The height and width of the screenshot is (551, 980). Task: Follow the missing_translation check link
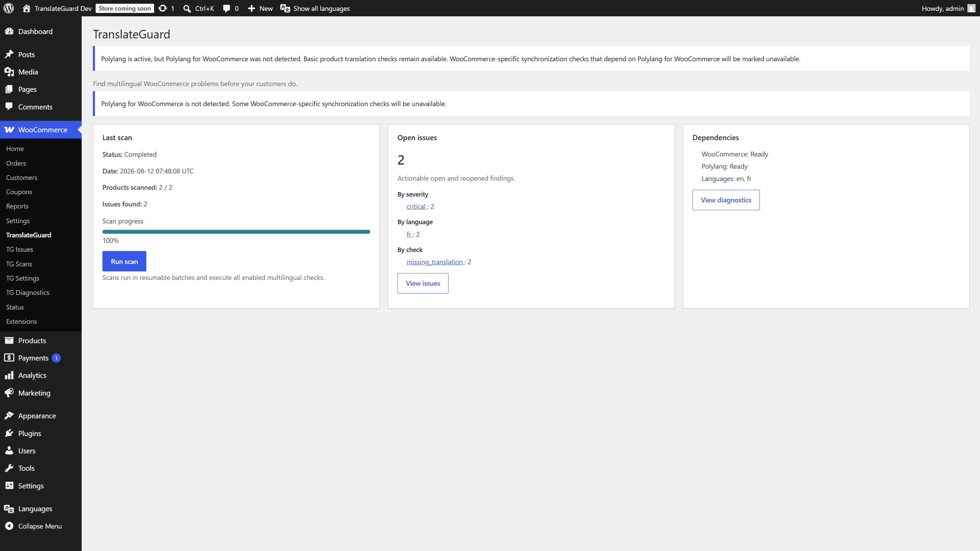point(435,262)
